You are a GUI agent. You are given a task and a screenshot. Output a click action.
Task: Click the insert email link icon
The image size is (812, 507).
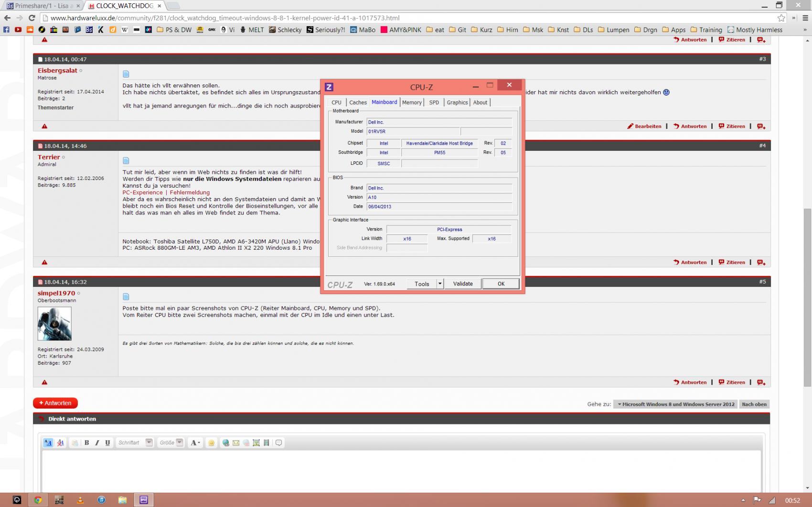(x=236, y=443)
